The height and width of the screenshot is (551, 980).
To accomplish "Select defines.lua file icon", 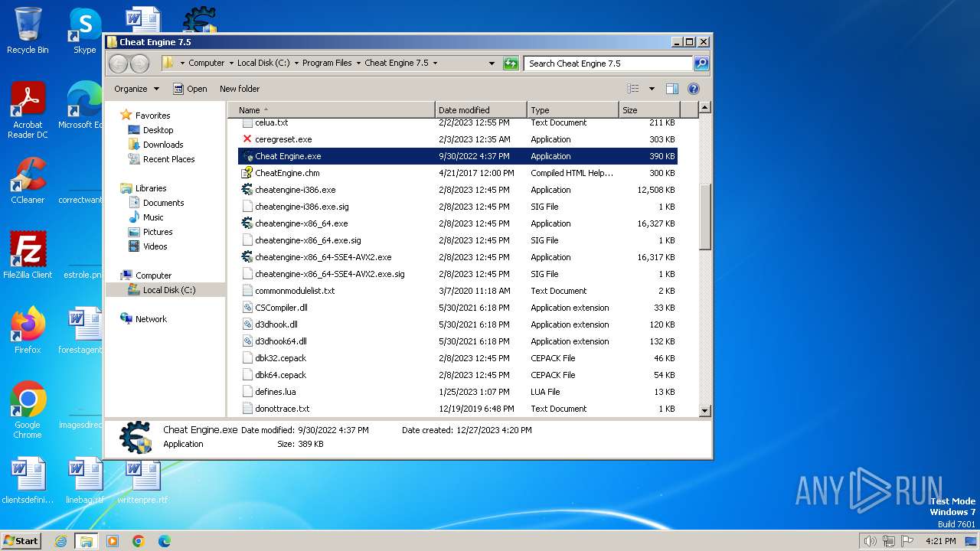I will pyautogui.click(x=247, y=392).
